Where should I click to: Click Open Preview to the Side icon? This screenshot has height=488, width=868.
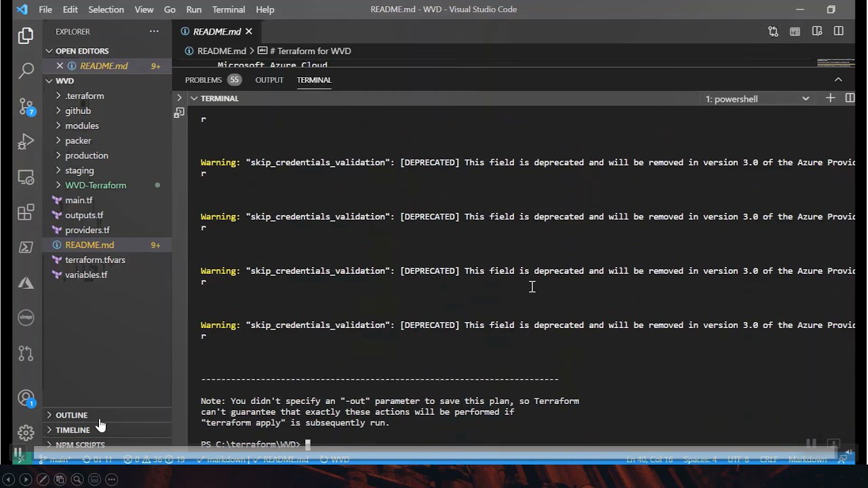coord(817,31)
